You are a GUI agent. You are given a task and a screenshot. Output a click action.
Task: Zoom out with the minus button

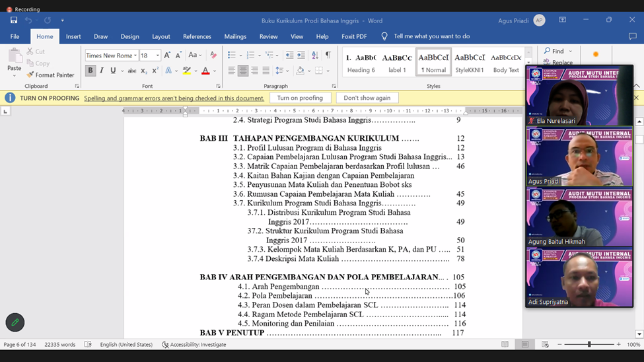[559, 344]
